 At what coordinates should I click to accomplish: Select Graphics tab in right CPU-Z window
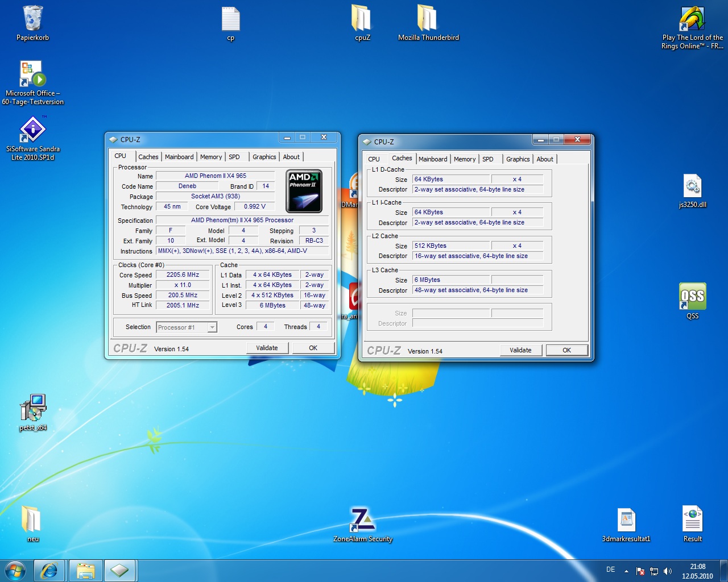pos(518,159)
